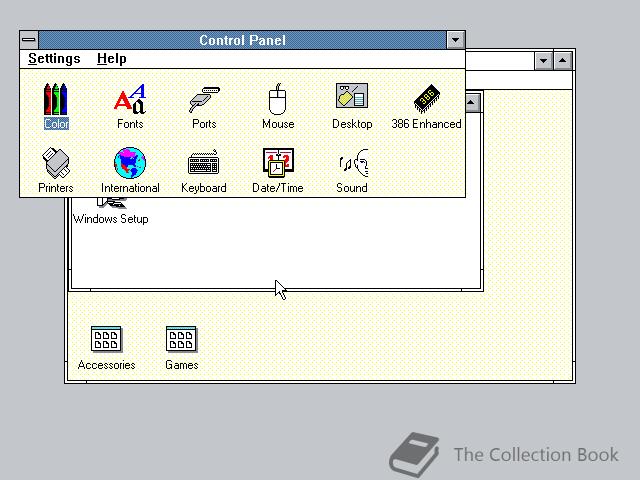Click the 'International' label text
This screenshot has height=480, width=640.
[130, 188]
